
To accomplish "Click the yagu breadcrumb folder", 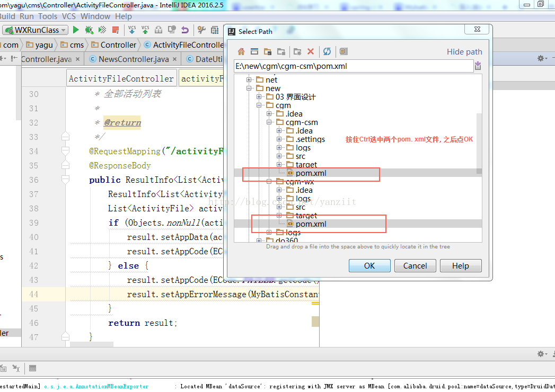I will tap(40, 45).
